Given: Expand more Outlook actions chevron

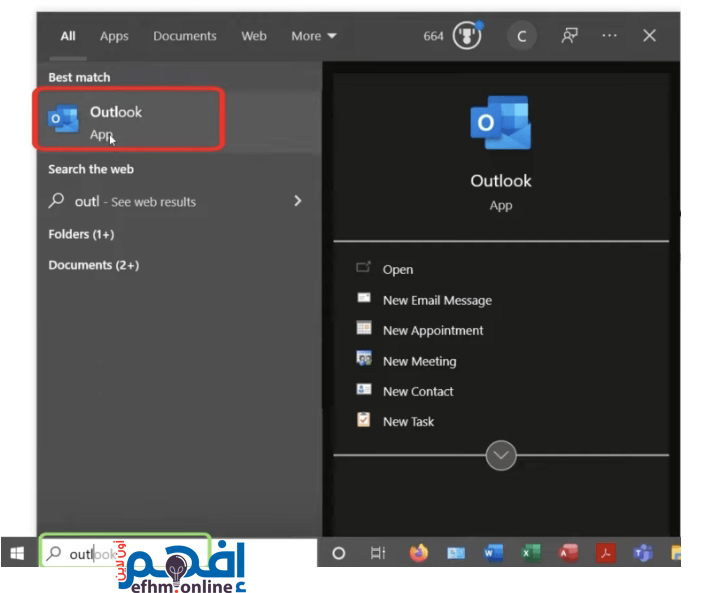Looking at the screenshot, I should pyautogui.click(x=501, y=455).
